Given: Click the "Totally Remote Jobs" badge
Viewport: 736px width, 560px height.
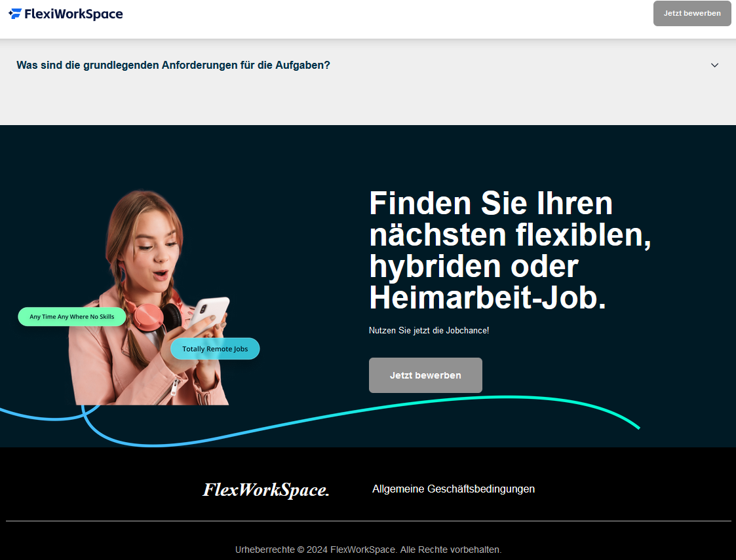Looking at the screenshot, I should [x=215, y=349].
